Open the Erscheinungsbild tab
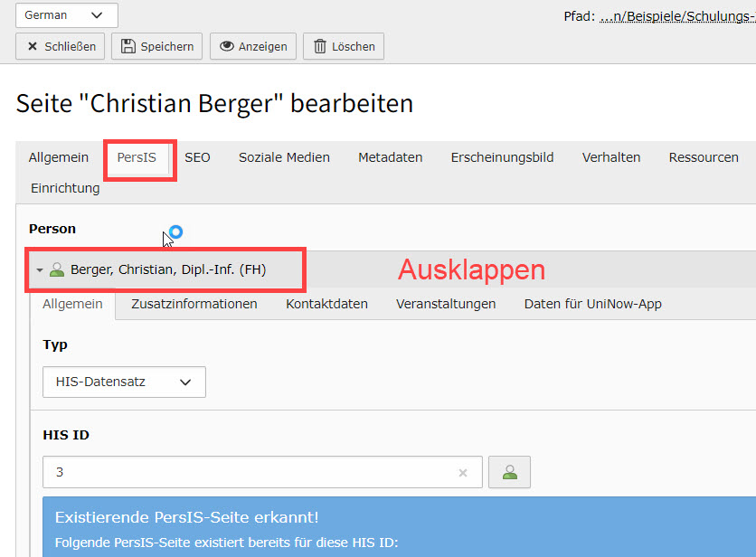Viewport: 756px width, 557px height. [502, 157]
